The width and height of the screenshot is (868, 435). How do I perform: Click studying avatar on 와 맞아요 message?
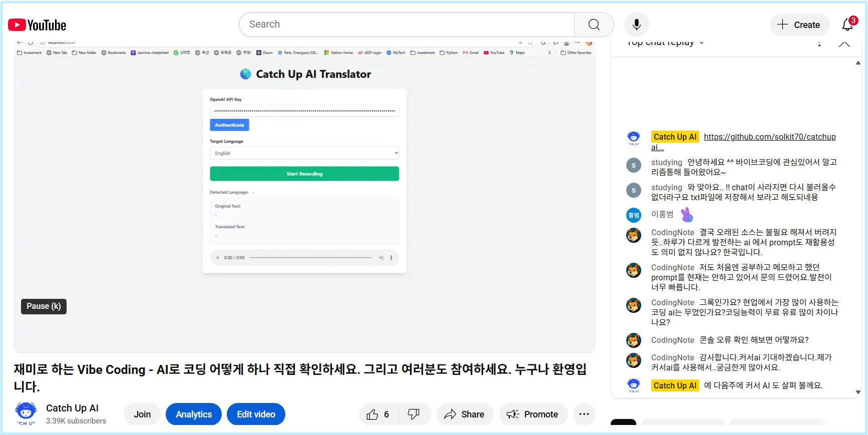click(x=634, y=190)
